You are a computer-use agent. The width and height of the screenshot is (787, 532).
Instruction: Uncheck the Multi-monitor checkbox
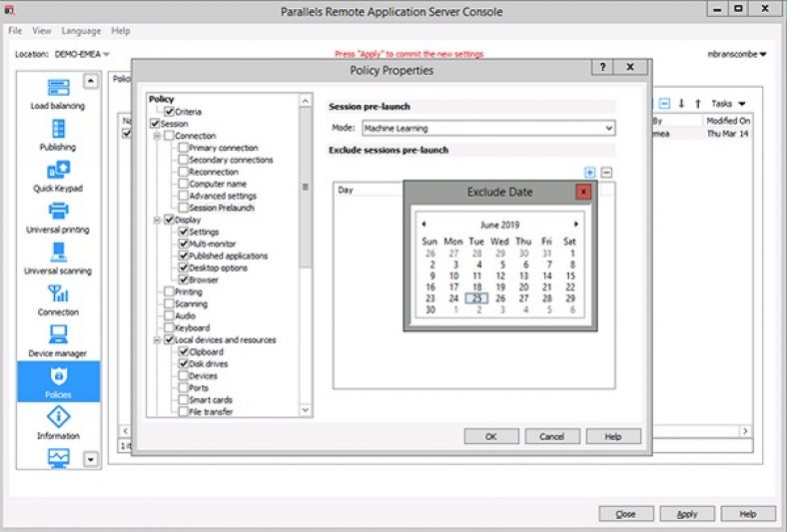(184, 244)
